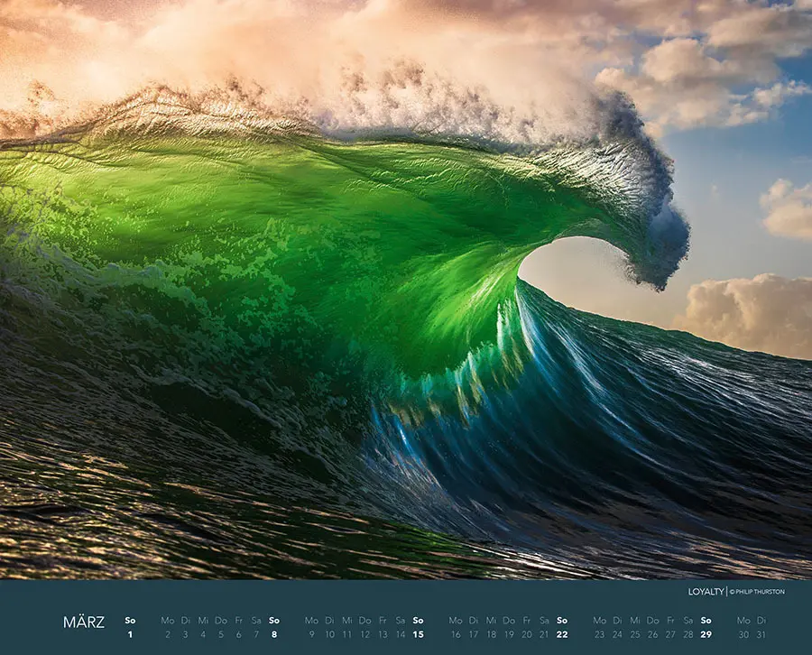Select date 17 in the calendar
This screenshot has width=812, height=655.
(474, 634)
